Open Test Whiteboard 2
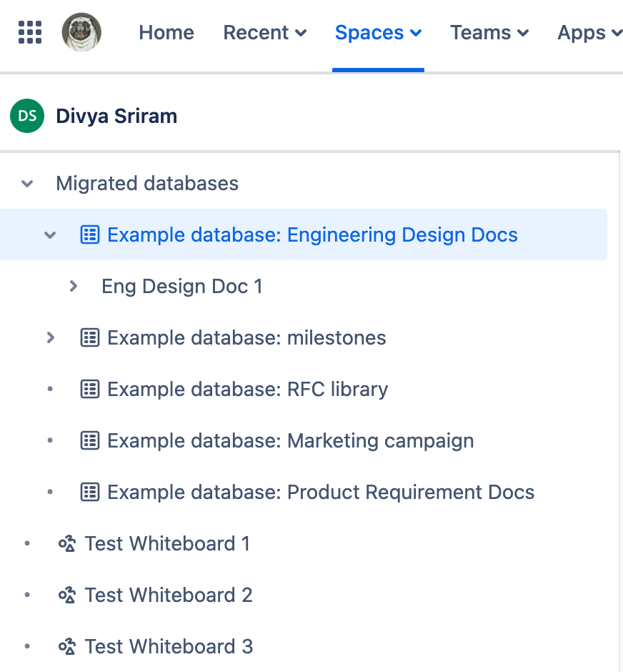Screen dimensions: 623x672 coord(169,595)
